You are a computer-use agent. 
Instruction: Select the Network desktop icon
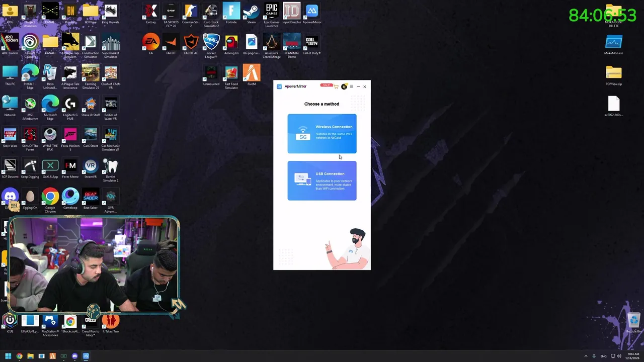click(10, 106)
